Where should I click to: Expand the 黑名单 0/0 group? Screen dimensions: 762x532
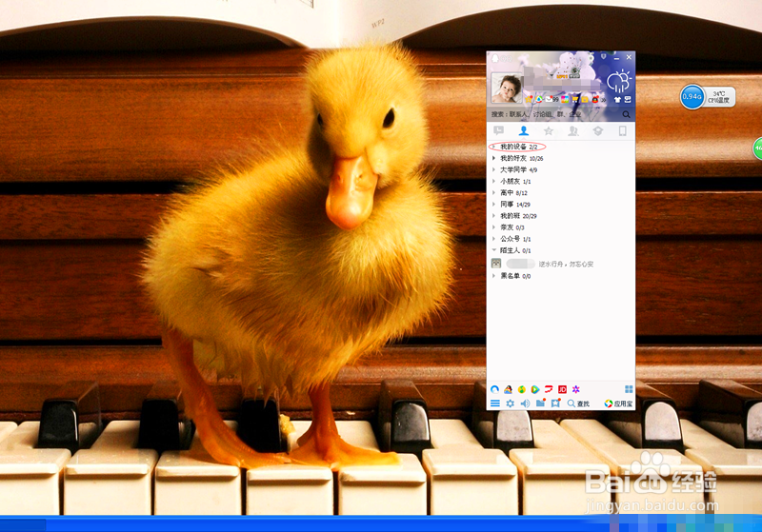(x=561, y=276)
